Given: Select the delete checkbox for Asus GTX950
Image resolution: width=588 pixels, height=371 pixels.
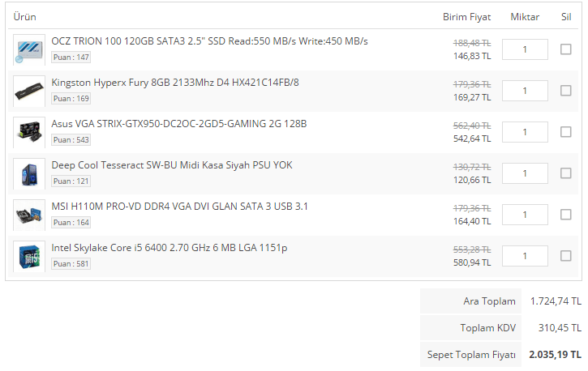Looking at the screenshot, I should (x=566, y=132).
